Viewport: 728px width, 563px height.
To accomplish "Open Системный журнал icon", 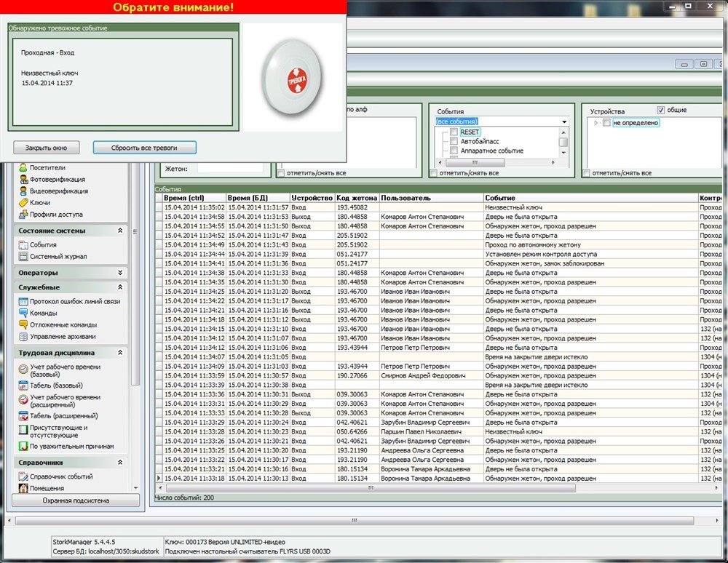I will pyautogui.click(x=23, y=257).
